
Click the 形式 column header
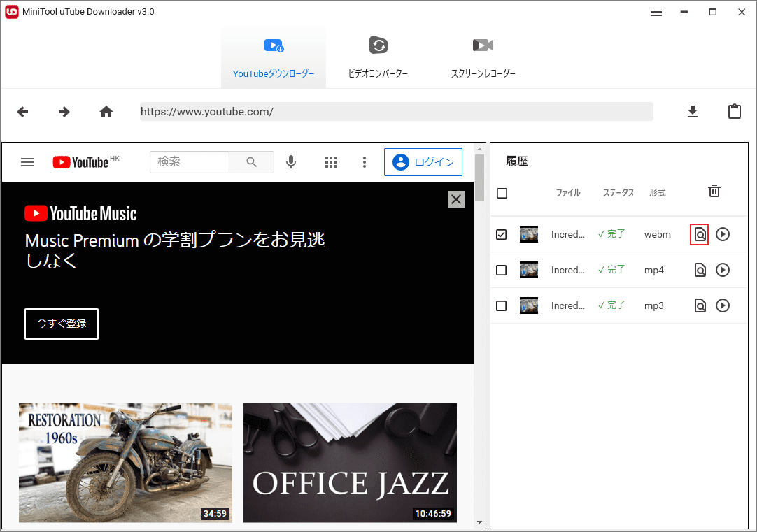pyautogui.click(x=657, y=193)
